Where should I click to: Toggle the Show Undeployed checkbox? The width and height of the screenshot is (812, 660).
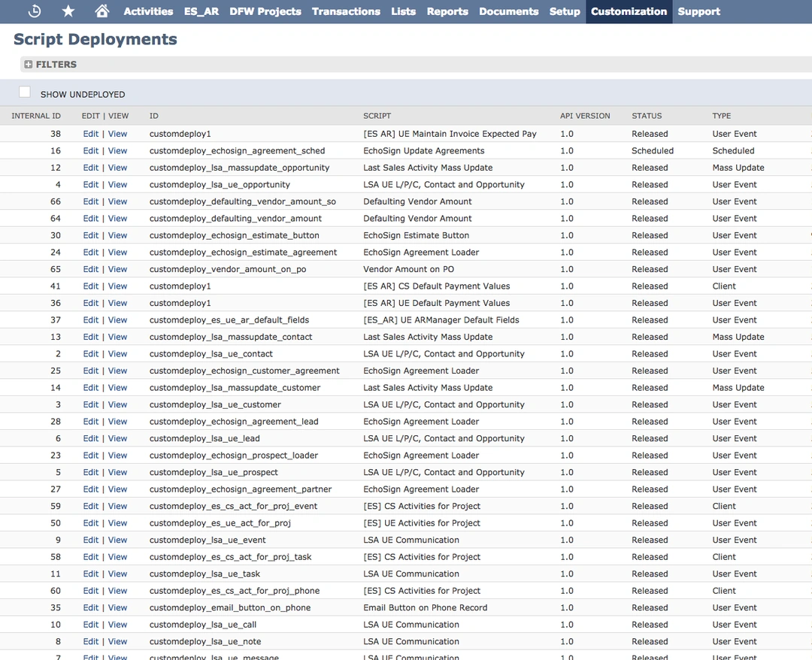(x=24, y=92)
